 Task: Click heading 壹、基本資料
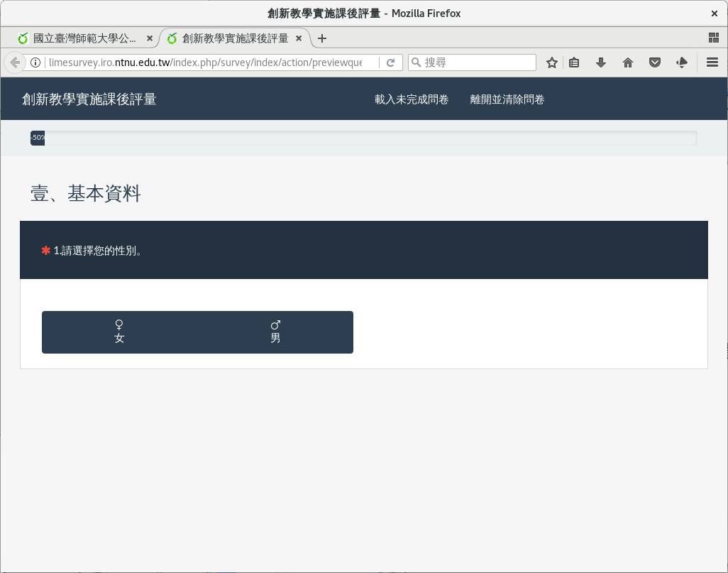pyautogui.click(x=85, y=193)
